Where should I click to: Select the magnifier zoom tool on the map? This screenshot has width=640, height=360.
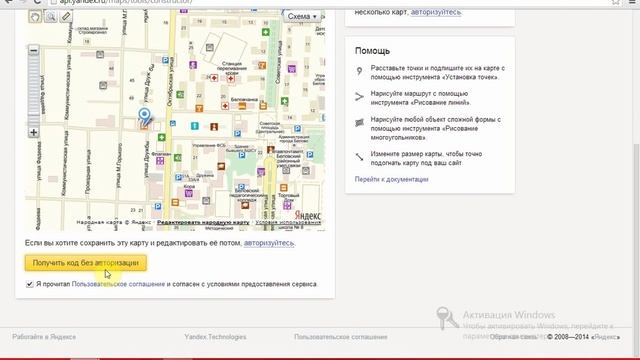(x=51, y=16)
